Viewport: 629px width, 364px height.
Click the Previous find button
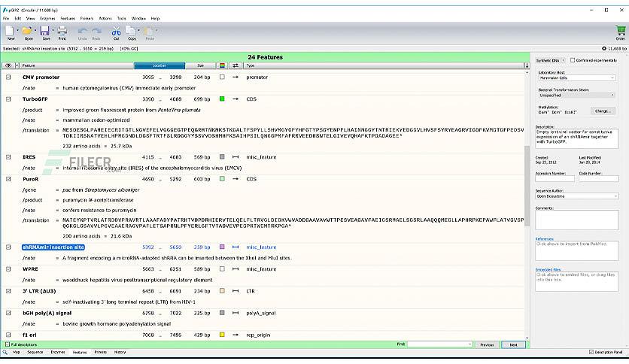487,344
